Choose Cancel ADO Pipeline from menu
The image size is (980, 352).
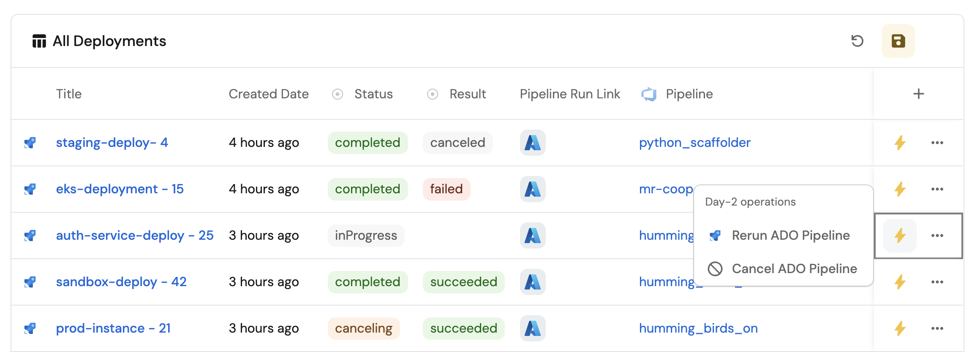794,269
